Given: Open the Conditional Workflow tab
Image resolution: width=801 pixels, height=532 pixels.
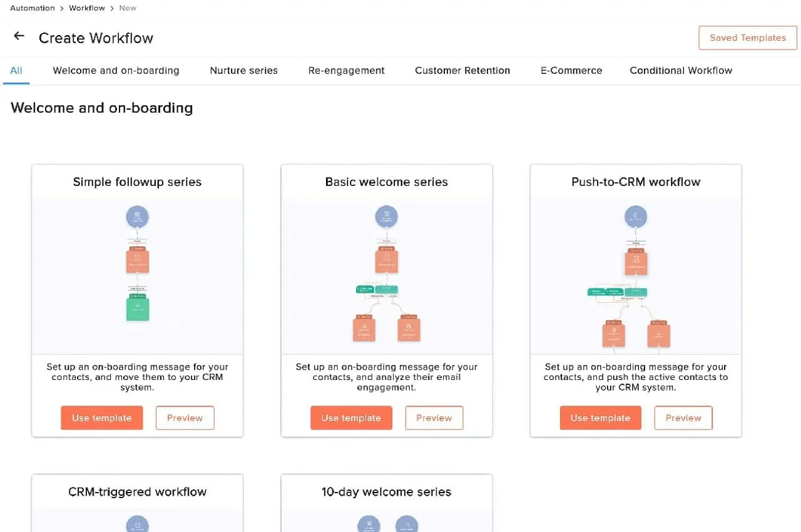Looking at the screenshot, I should [x=681, y=71].
